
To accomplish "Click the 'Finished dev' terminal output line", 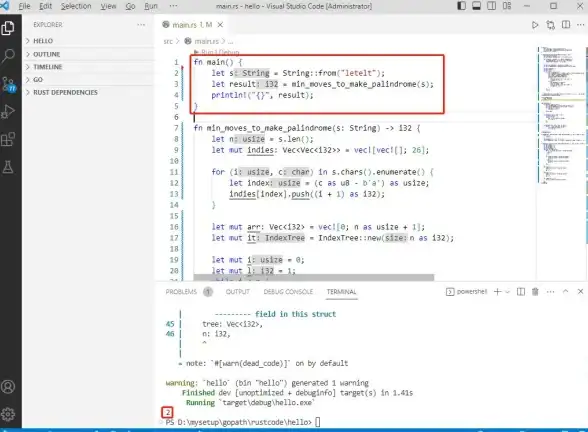I will [x=297, y=393].
